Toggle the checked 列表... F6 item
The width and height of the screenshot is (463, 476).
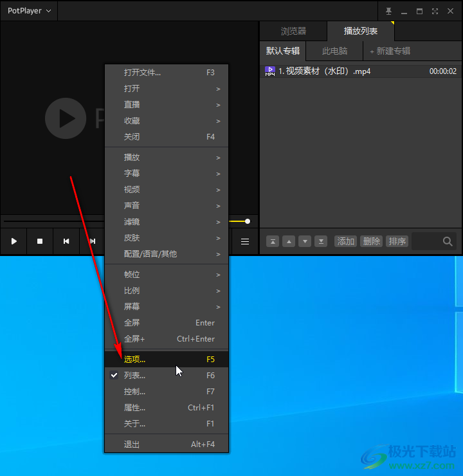167,376
